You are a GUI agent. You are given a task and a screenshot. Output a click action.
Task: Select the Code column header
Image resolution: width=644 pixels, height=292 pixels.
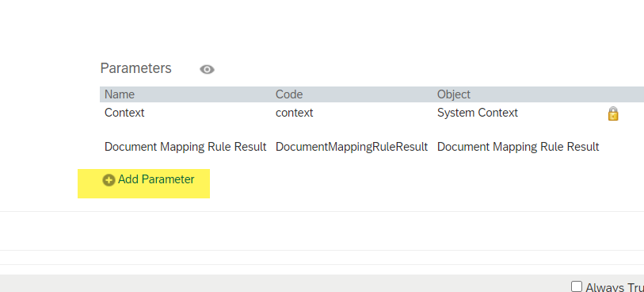coord(289,94)
